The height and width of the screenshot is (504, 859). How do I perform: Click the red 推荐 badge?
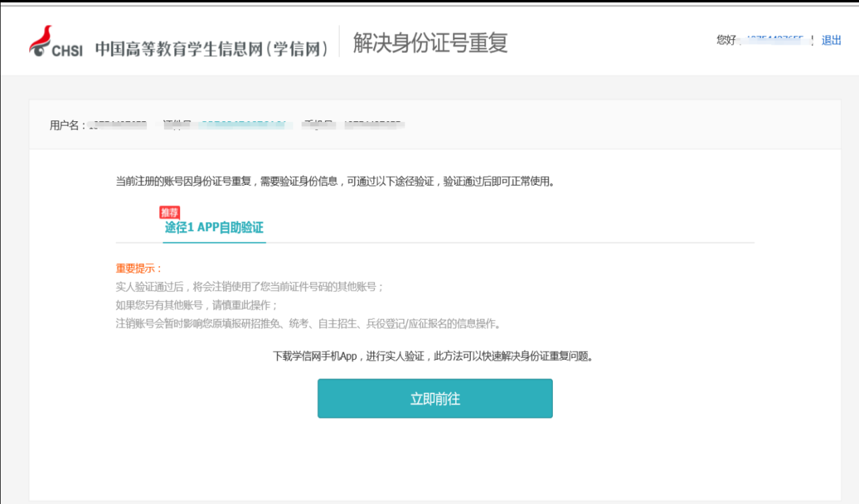coord(169,213)
